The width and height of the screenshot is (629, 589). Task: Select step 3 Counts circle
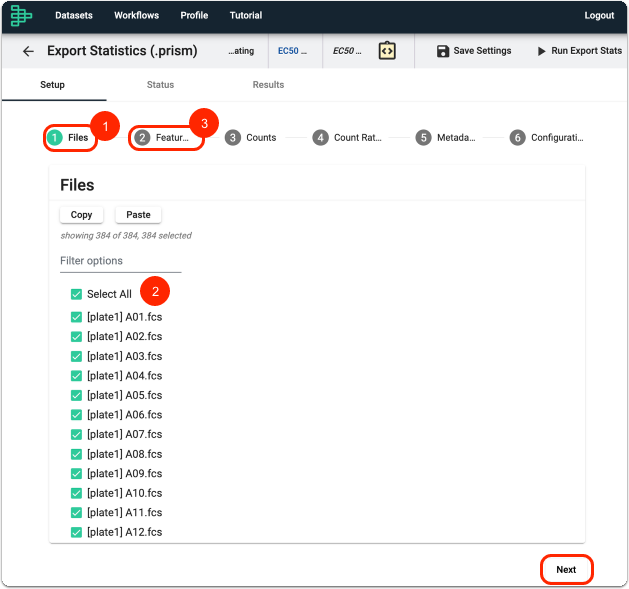(x=233, y=138)
